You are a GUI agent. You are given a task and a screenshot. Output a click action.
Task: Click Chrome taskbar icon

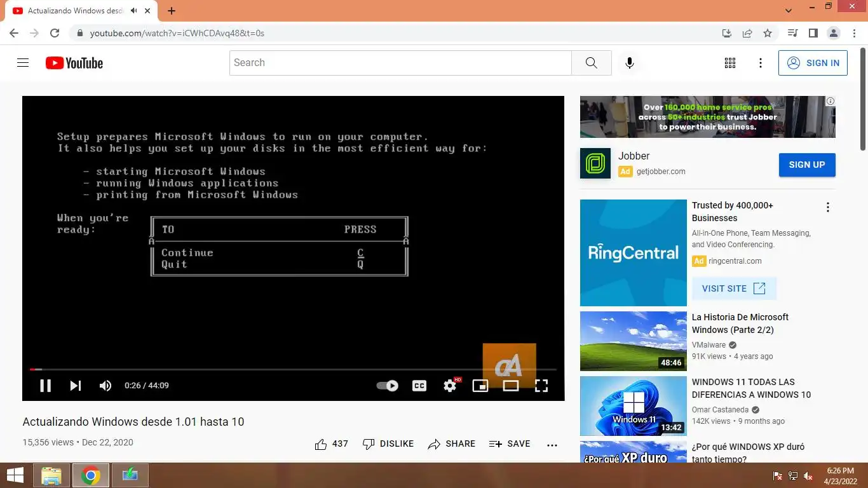click(91, 475)
